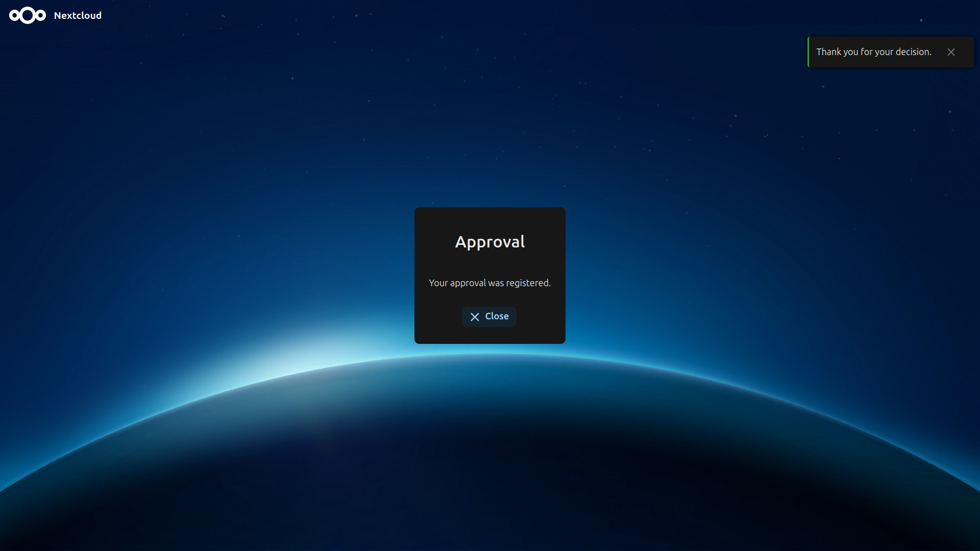Image resolution: width=980 pixels, height=551 pixels.
Task: Click the word 'decision' in the toast notification
Action: 912,52
